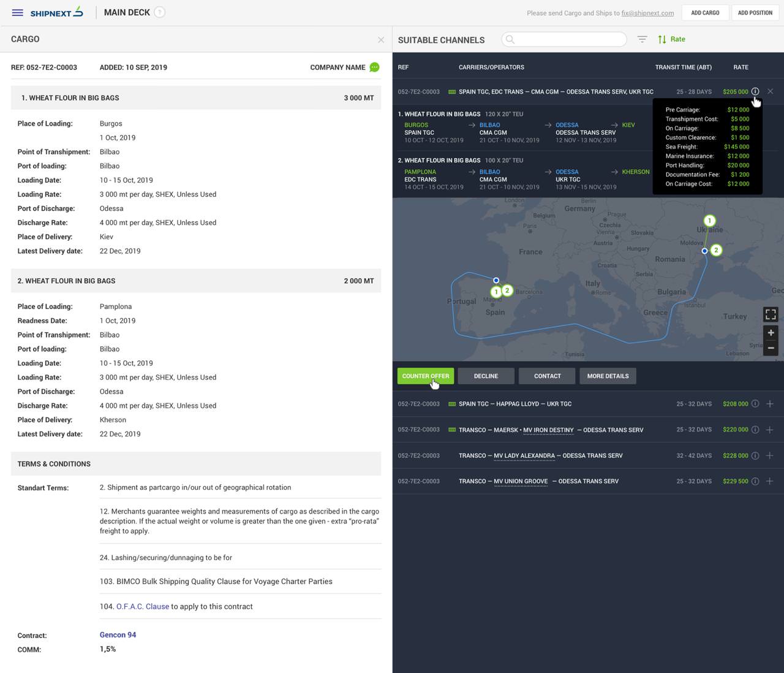Expand the Hapag Lloyd channel row
The height and width of the screenshot is (673, 784).
click(770, 404)
